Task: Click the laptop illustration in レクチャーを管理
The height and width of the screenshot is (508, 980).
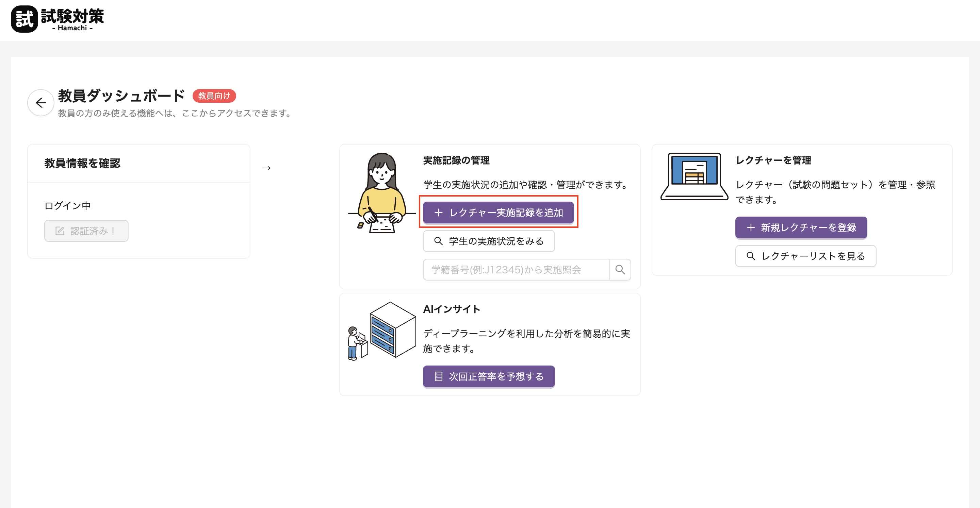Action: coord(694,176)
